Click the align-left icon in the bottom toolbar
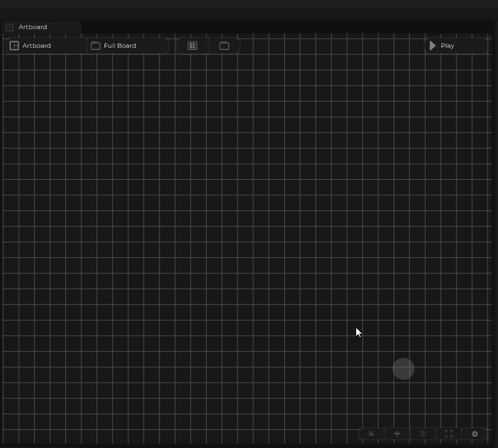The width and height of the screenshot is (498, 448). click(372, 434)
